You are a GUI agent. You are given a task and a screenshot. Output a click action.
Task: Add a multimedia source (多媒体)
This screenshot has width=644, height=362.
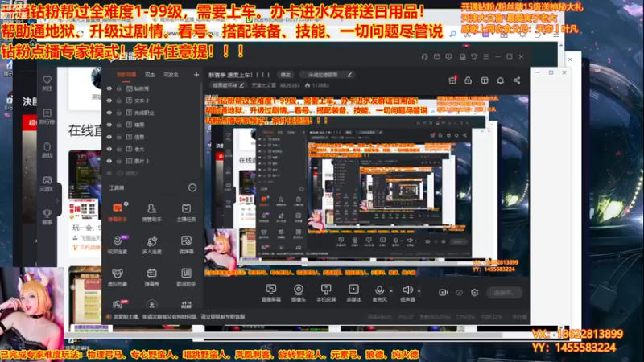coord(353,293)
